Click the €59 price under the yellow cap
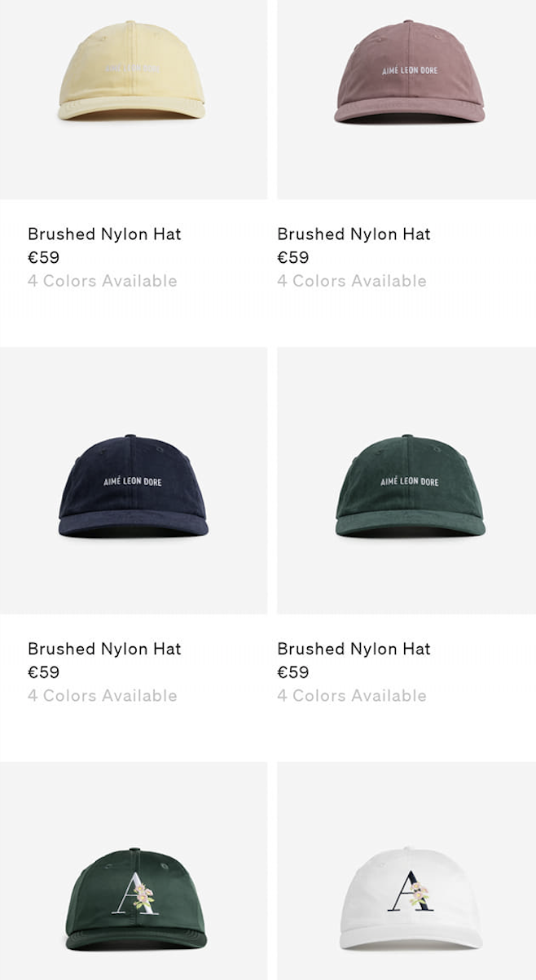The height and width of the screenshot is (980, 536). [44, 258]
